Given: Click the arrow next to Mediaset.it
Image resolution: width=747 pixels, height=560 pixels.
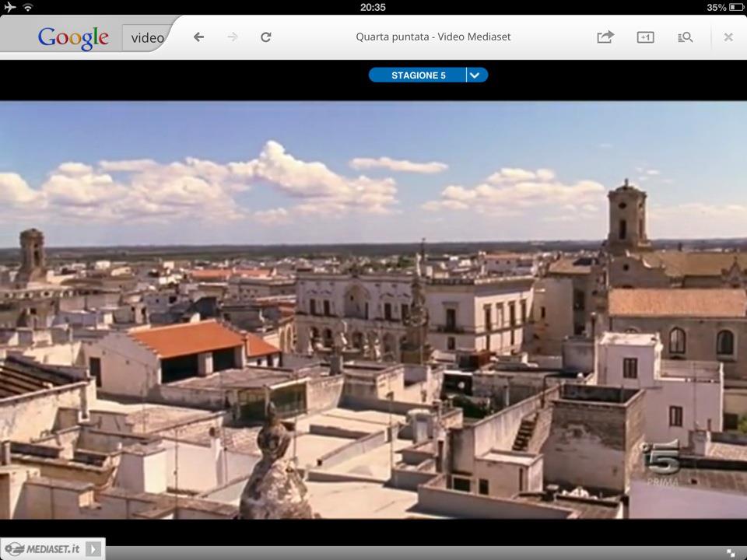Looking at the screenshot, I should click(94, 549).
